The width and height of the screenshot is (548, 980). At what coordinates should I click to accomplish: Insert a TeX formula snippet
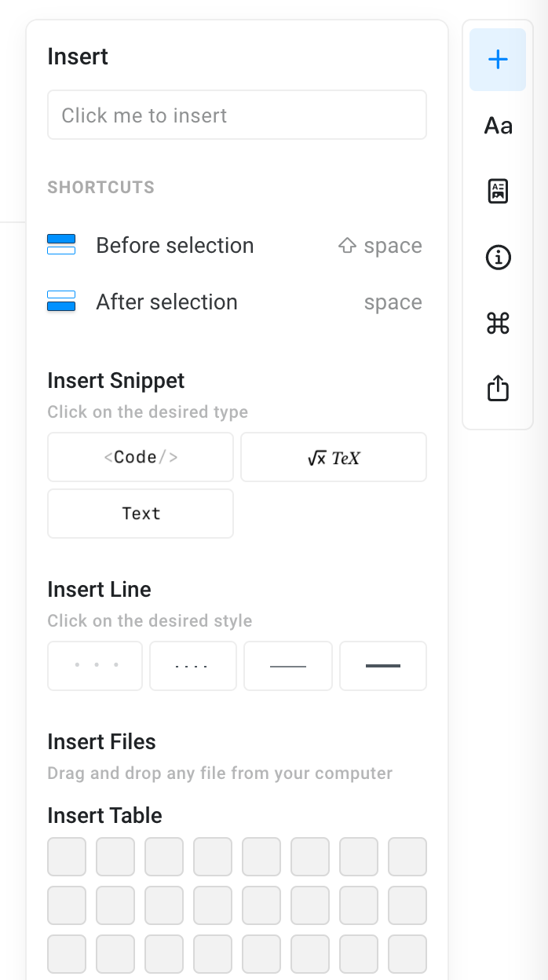(333, 457)
